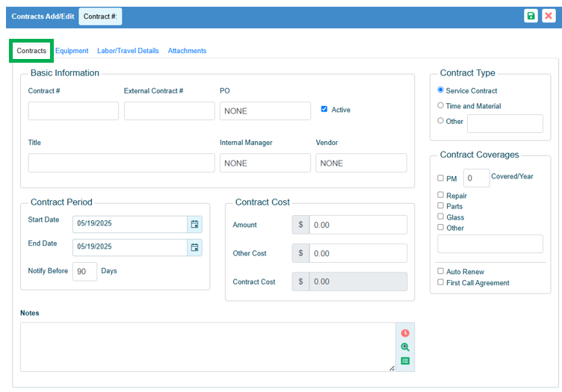Viewport: 562px width, 392px height.
Task: Open the PO dropdown showing NONE
Action: tap(265, 111)
